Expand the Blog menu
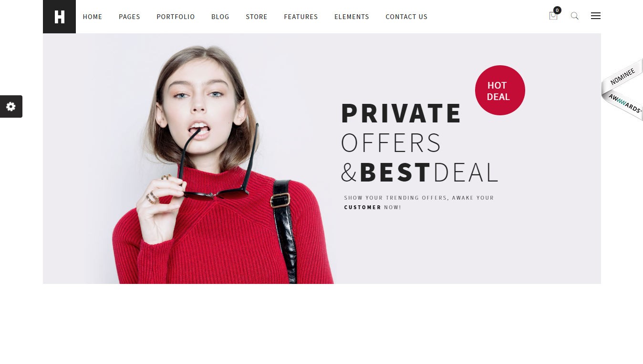 [220, 17]
